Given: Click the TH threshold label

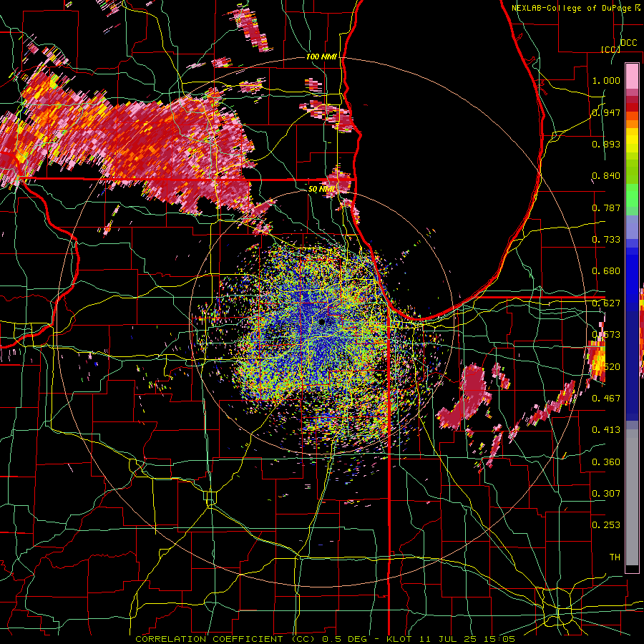Looking at the screenshot, I should tap(615, 557).
